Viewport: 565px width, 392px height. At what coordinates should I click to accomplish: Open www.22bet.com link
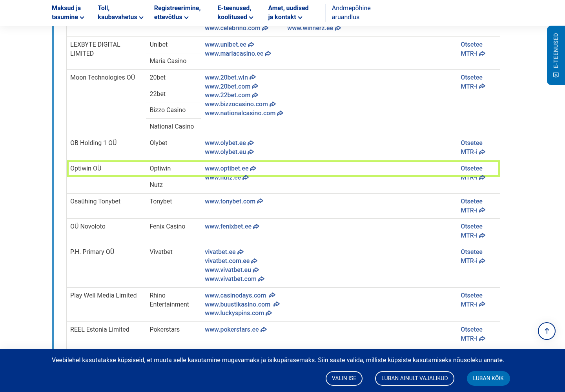231,95
